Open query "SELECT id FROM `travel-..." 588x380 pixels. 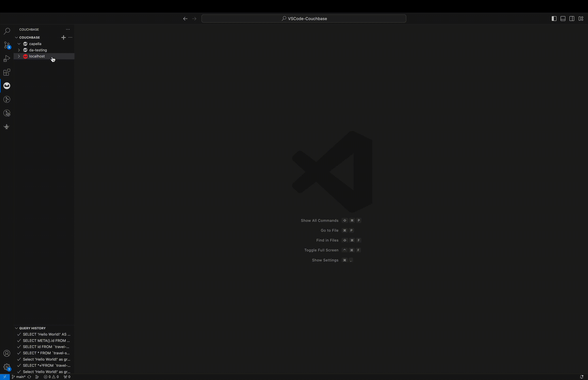pos(44,347)
